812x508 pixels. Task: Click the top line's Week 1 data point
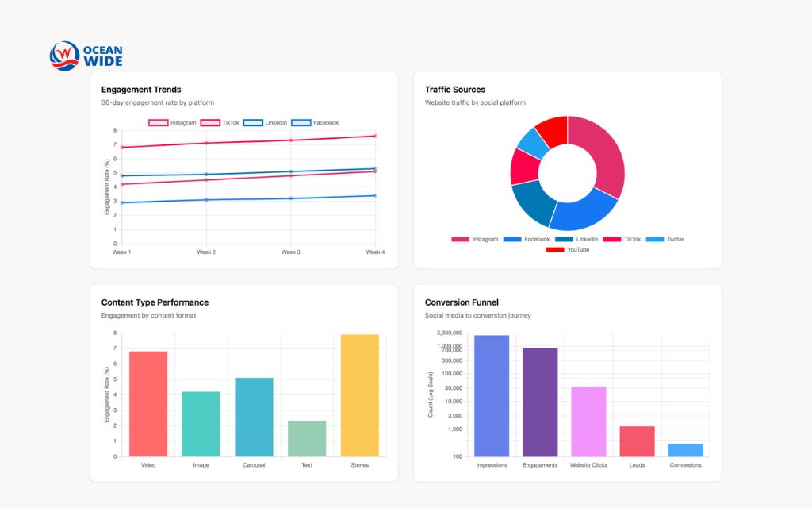[x=121, y=147]
